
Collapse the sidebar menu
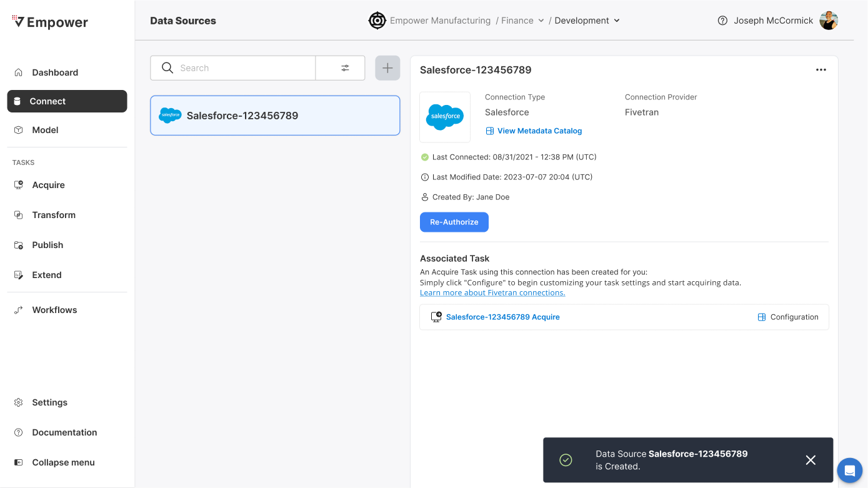coord(63,462)
